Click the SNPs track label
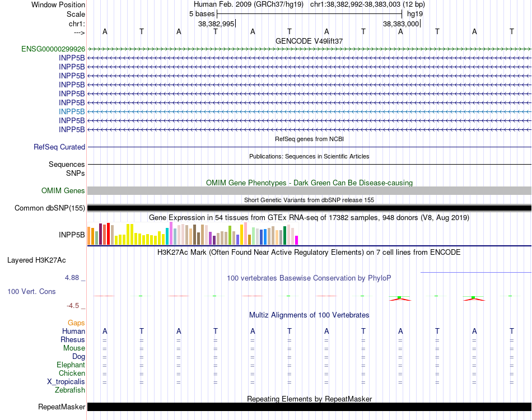532x420 pixels. (x=76, y=173)
